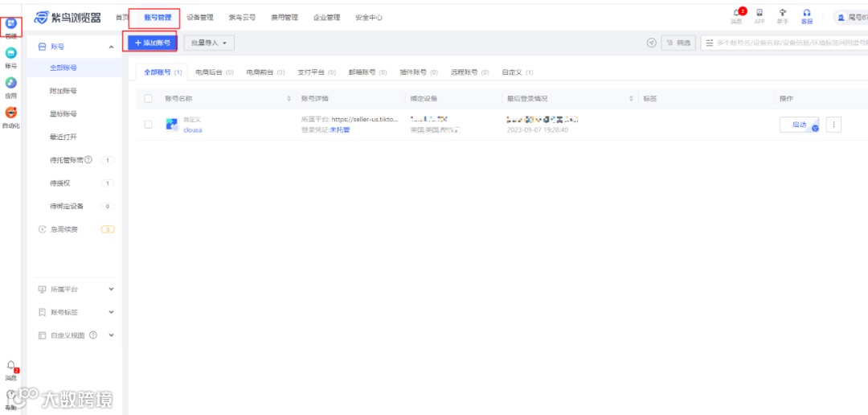Switch to 全部账号 (1) tab
The image size is (868, 415).
162,72
